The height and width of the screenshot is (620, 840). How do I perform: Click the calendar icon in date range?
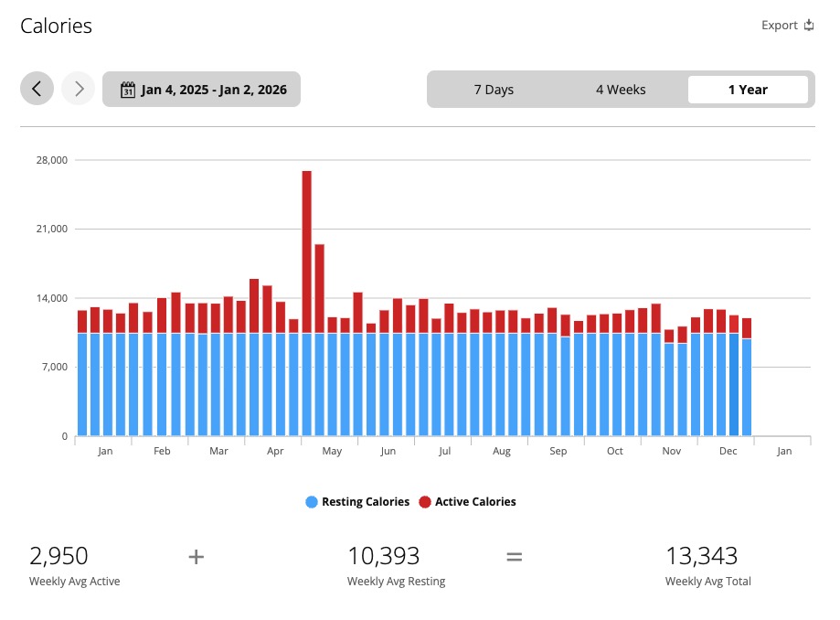[128, 90]
